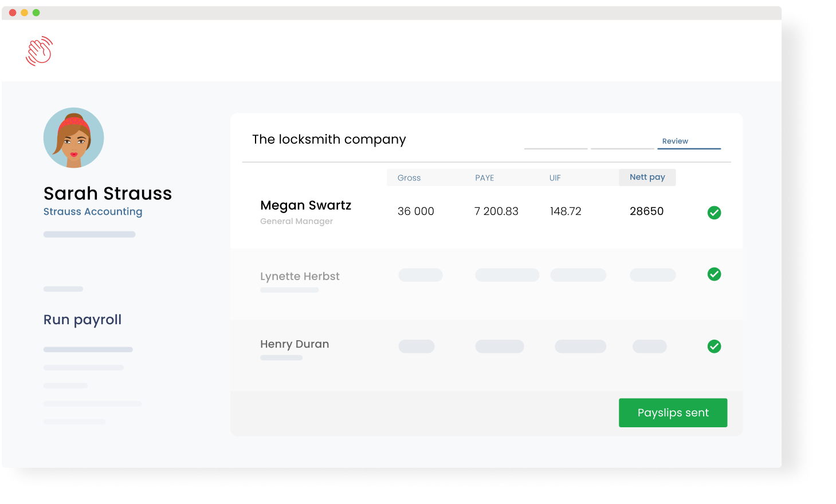
Task: Click UIF value 148.72
Action: [566, 211]
